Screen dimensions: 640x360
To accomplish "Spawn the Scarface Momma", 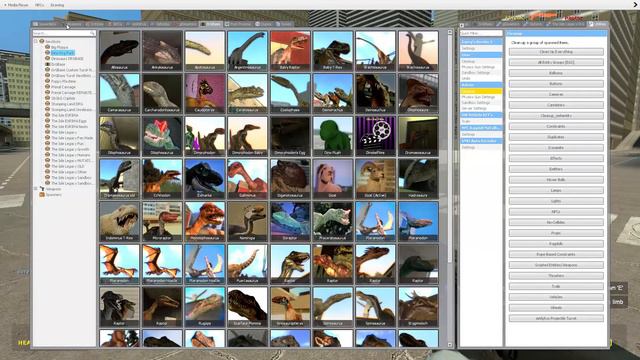I will (x=247, y=307).
